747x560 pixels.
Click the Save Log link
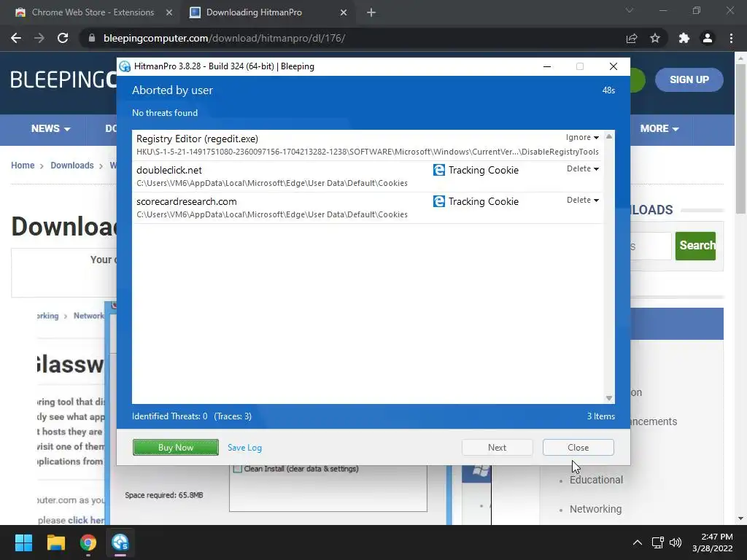244,448
